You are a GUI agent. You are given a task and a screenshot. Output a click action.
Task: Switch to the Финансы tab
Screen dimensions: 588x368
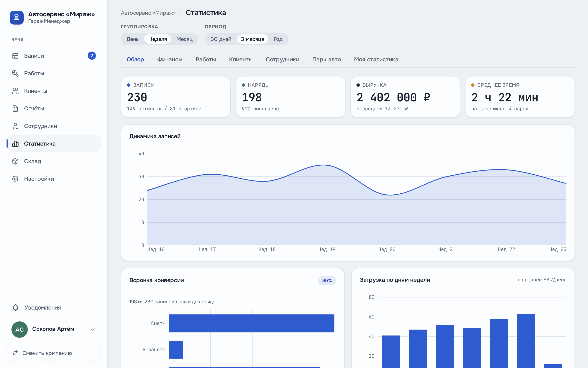point(170,59)
